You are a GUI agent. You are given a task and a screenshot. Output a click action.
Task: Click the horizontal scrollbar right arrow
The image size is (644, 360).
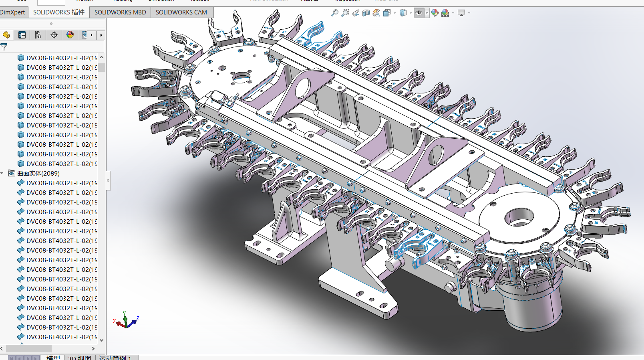tap(93, 348)
